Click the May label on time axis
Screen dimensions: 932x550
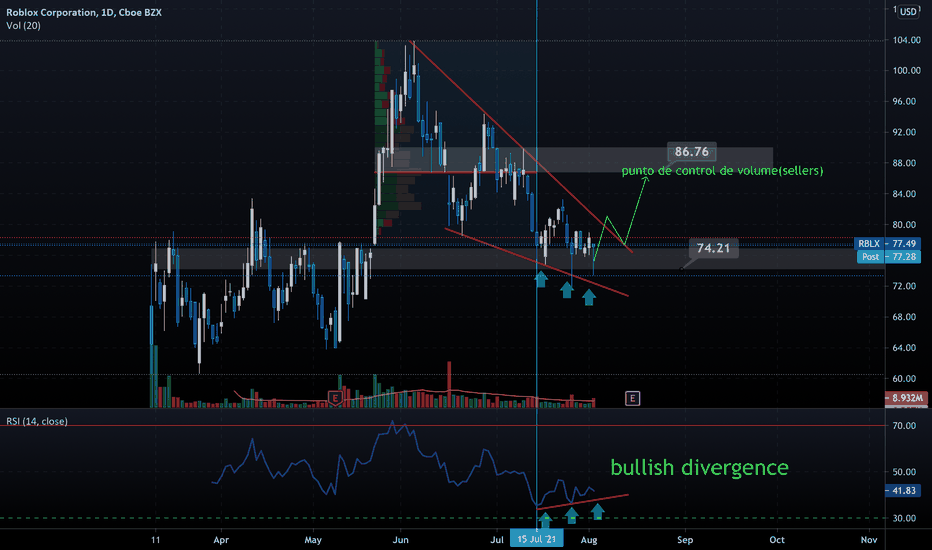click(x=313, y=540)
